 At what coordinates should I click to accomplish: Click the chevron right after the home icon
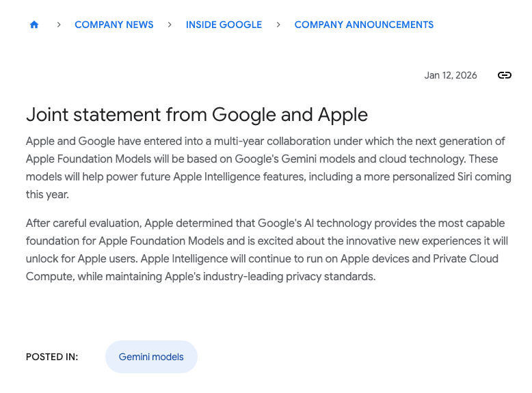(x=59, y=25)
